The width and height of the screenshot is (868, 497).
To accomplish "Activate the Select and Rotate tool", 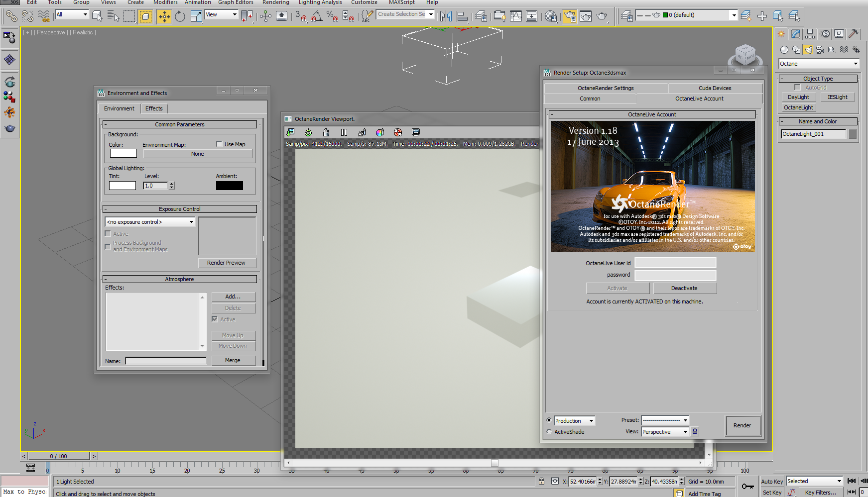I will tap(180, 17).
